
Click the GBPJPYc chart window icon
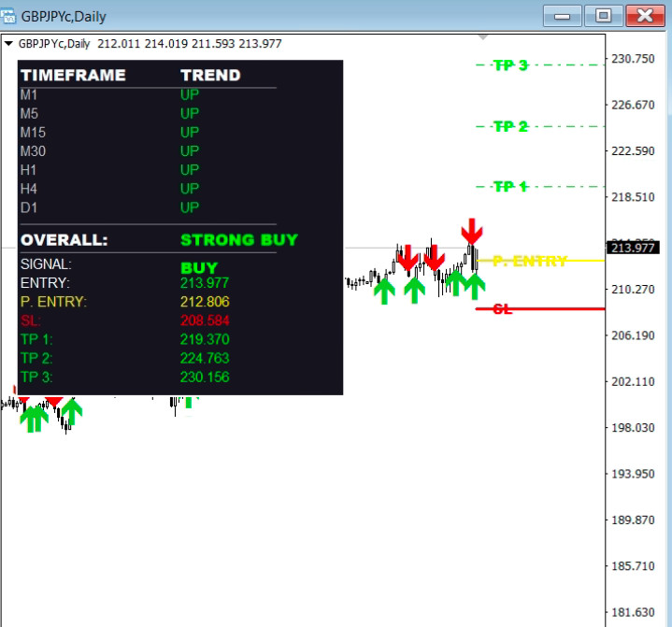(8, 16)
